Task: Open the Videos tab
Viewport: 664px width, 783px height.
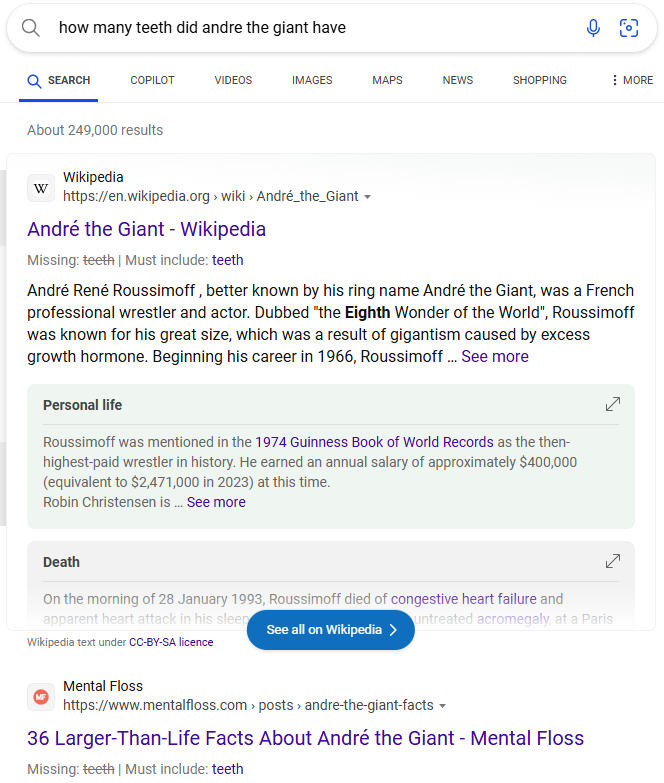Action: click(233, 80)
